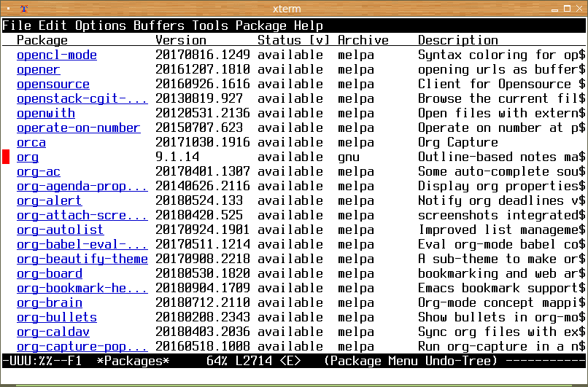Click the <E> indicator in mode line
Viewport: 588px width, 387px height.
pyautogui.click(x=290, y=361)
